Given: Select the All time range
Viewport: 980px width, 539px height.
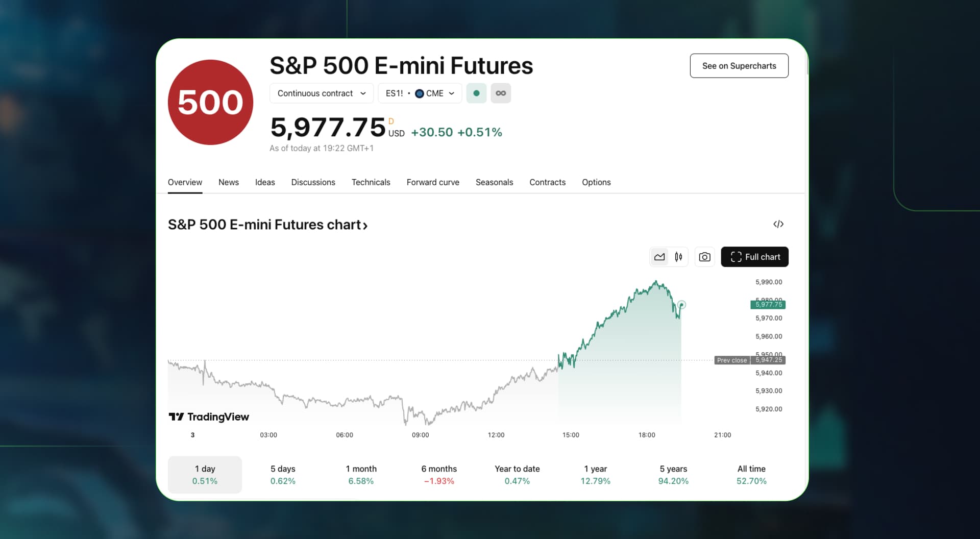Looking at the screenshot, I should (751, 475).
